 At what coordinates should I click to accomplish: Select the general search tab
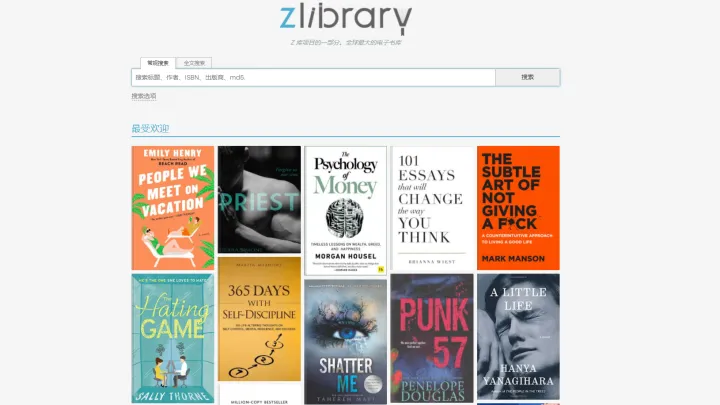[x=158, y=63]
